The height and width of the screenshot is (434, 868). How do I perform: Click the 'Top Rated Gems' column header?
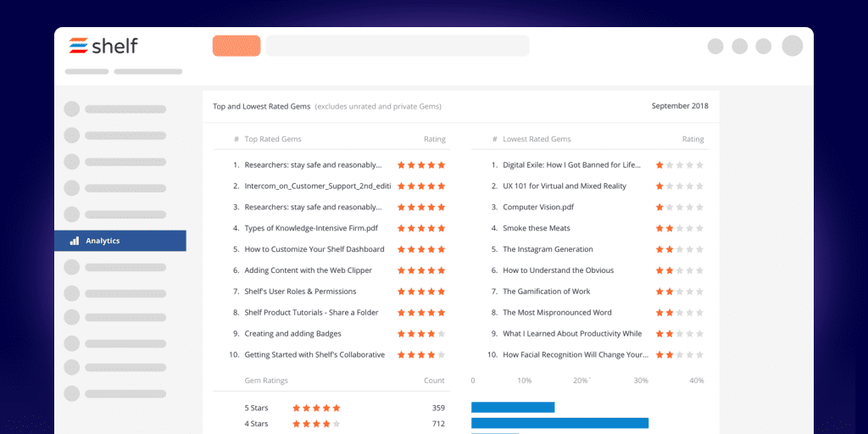273,139
